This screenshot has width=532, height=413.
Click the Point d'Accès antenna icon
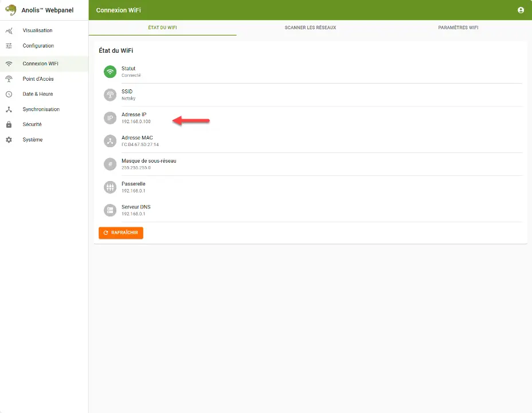point(9,79)
